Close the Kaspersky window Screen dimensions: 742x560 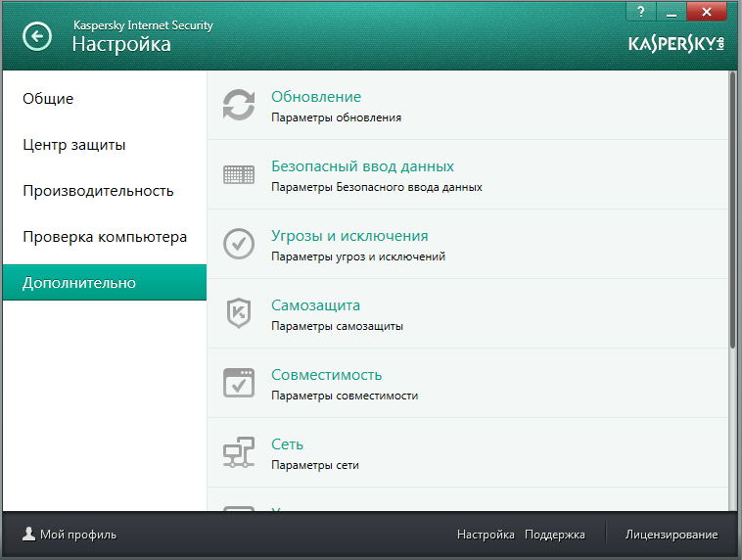click(706, 12)
